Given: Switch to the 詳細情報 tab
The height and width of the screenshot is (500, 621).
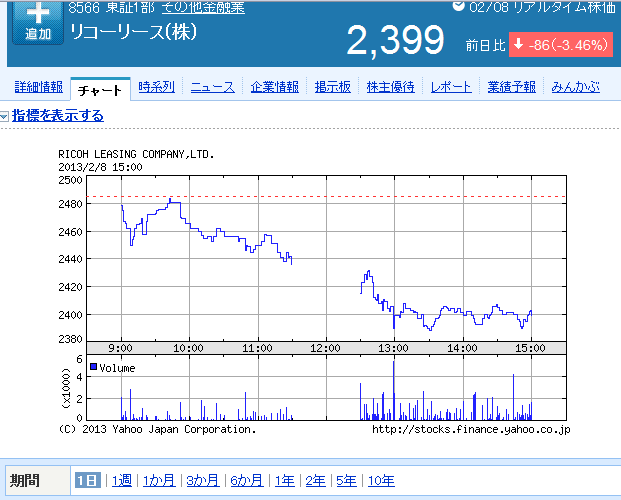Looking at the screenshot, I should coord(39,87).
